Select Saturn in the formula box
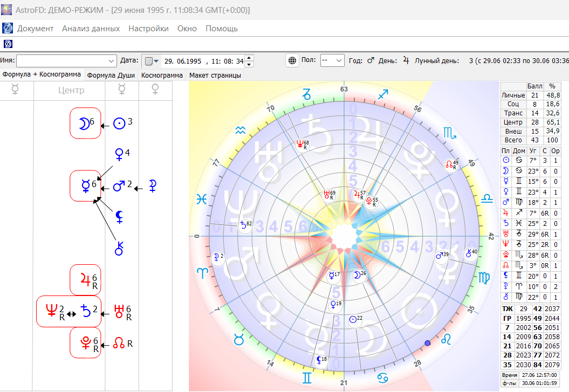Screen dimensions: 569x392 pos(86,311)
